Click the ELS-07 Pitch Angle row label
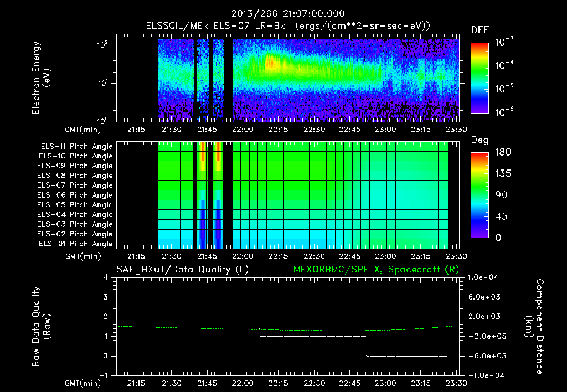Image resolution: width=567 pixels, height=392 pixels. (75, 185)
